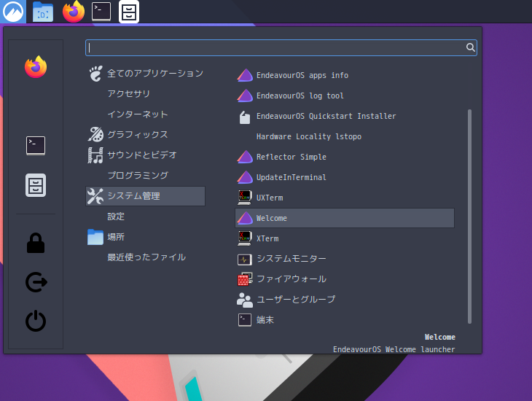Screen dimensions: 532x401
Task: Click the グラフィックス palette icon
Action: [x=95, y=134]
